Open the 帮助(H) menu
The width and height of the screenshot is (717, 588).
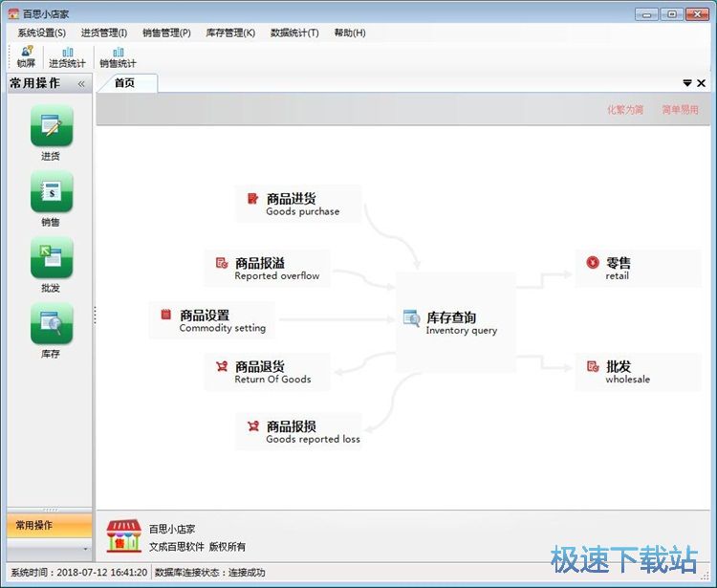(x=350, y=33)
